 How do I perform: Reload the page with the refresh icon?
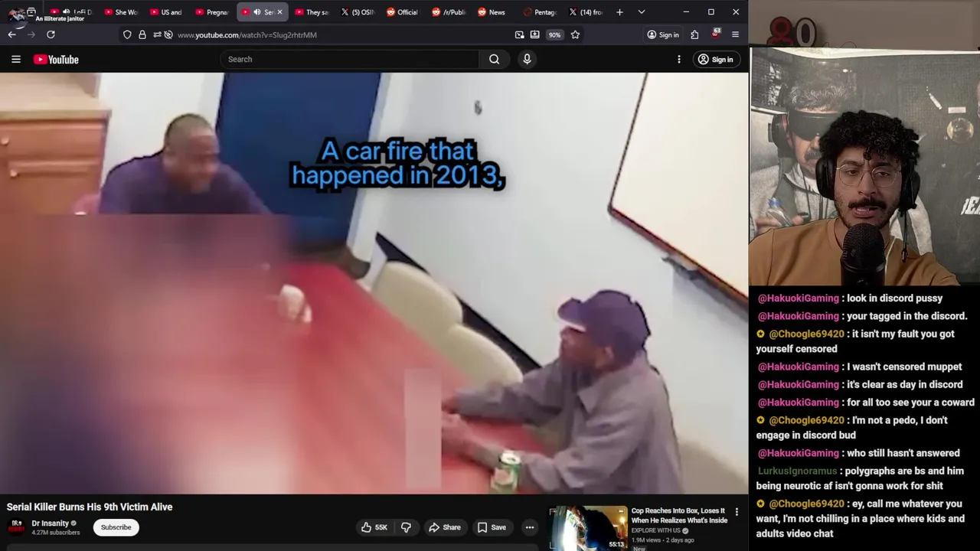coord(51,34)
